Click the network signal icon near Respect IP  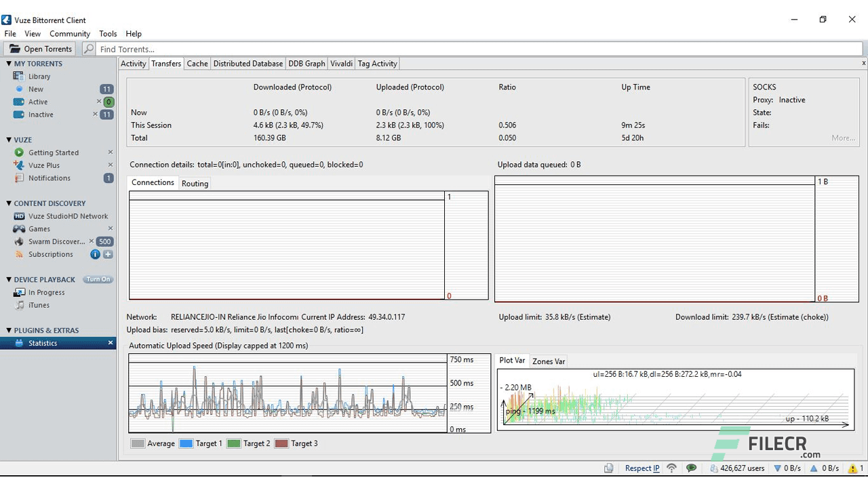(x=671, y=468)
